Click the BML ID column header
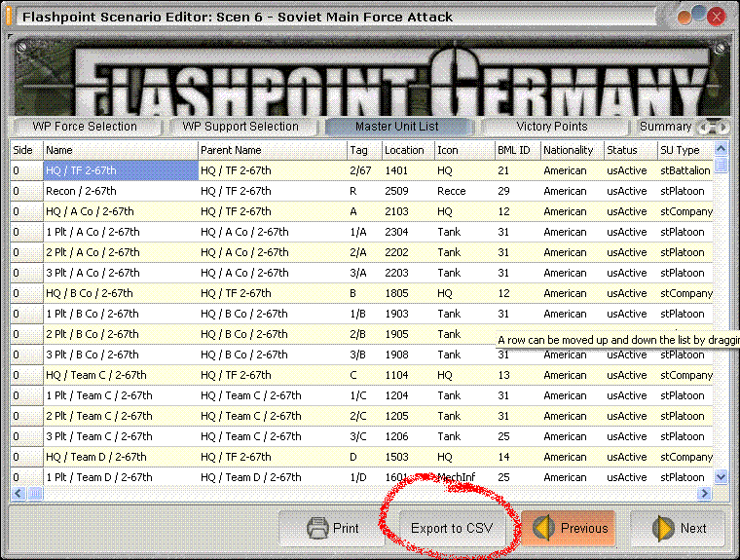 pyautogui.click(x=517, y=150)
